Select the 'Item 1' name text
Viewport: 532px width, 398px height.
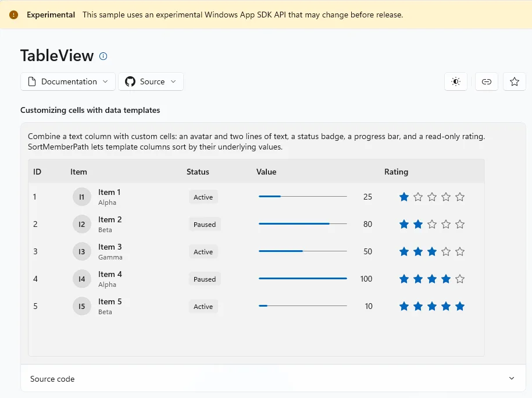click(109, 192)
